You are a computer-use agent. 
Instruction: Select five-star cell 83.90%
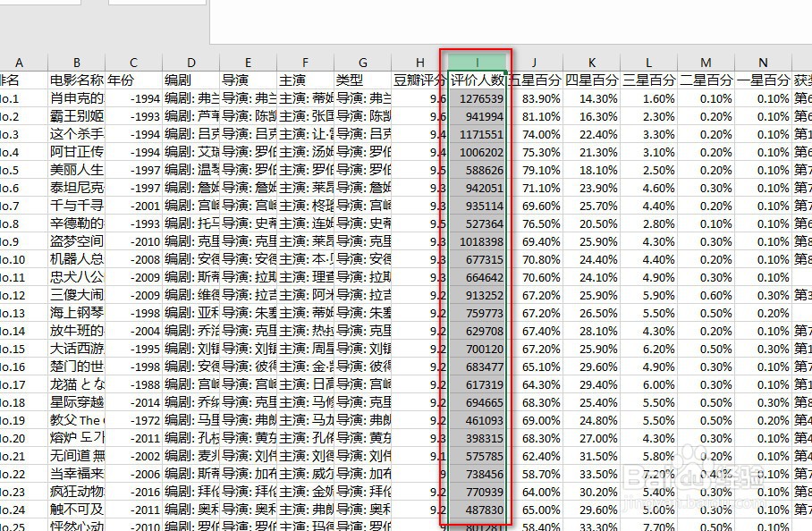click(535, 98)
